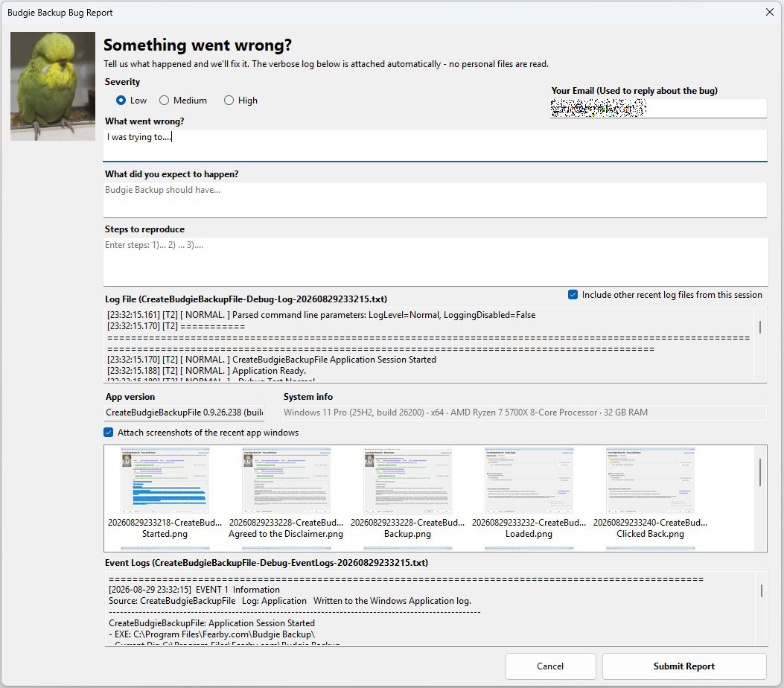Viewport: 784px width, 688px height.
Task: Click the What did you expect field
Action: click(x=435, y=200)
